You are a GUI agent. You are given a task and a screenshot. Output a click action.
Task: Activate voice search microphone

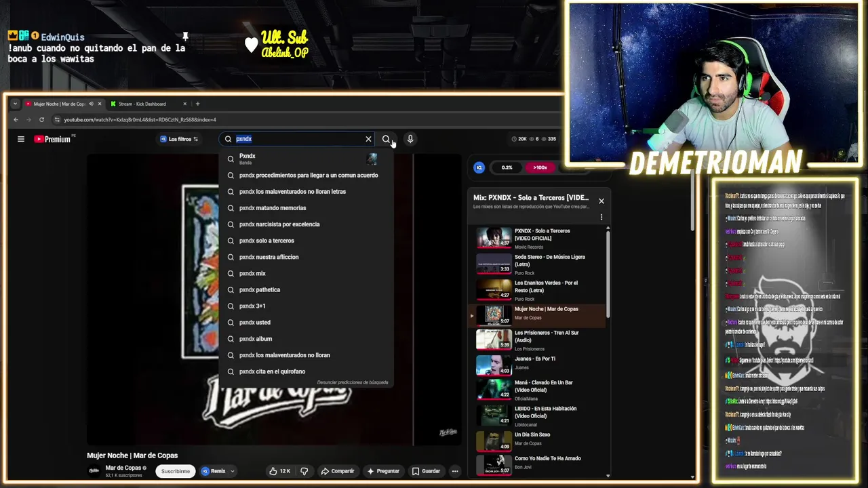(x=410, y=139)
